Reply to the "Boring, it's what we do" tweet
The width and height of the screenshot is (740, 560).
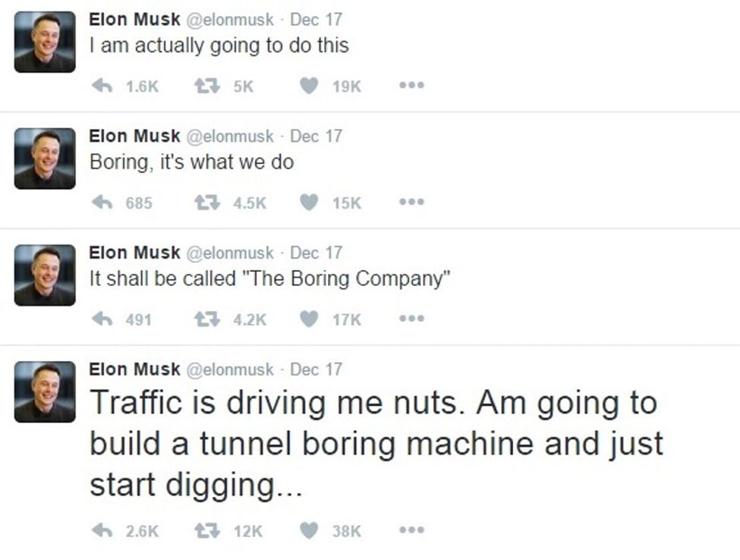102,203
